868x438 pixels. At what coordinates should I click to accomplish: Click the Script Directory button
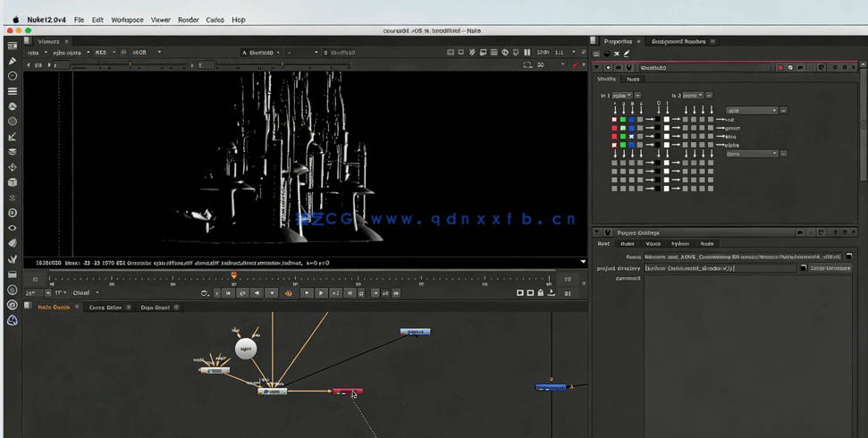tap(830, 268)
